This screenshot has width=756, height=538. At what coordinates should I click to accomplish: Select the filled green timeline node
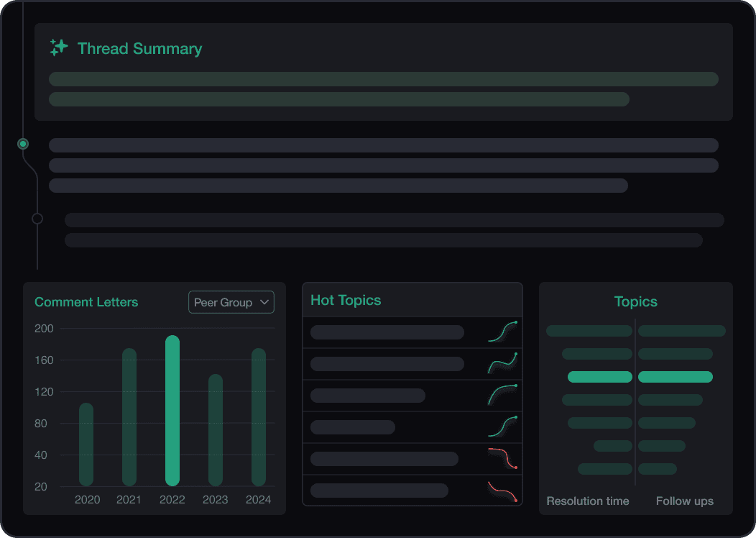click(23, 144)
